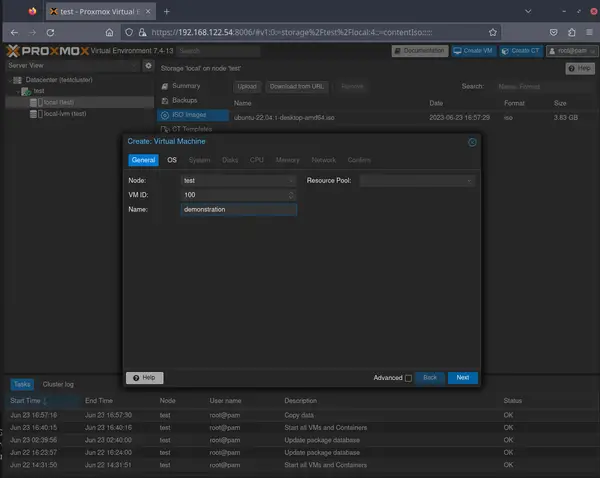Click the Summary book icon
The image size is (600, 478).
165,86
